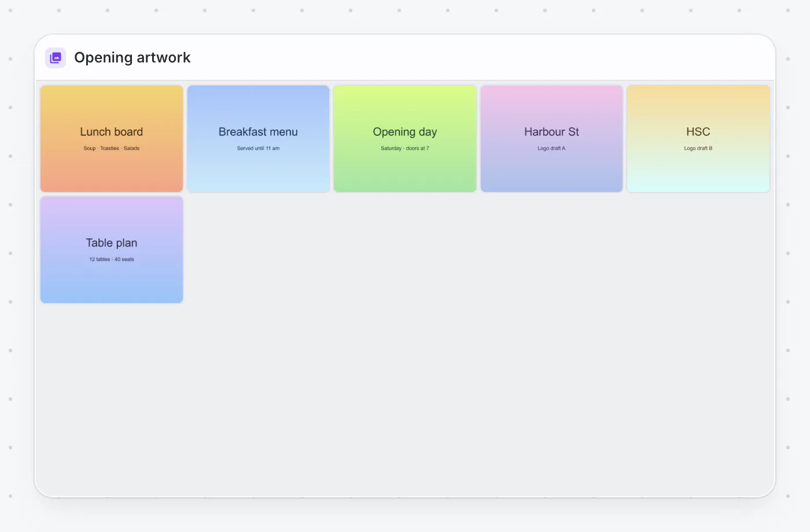Click the 'Logo draft B' caption

pos(698,149)
